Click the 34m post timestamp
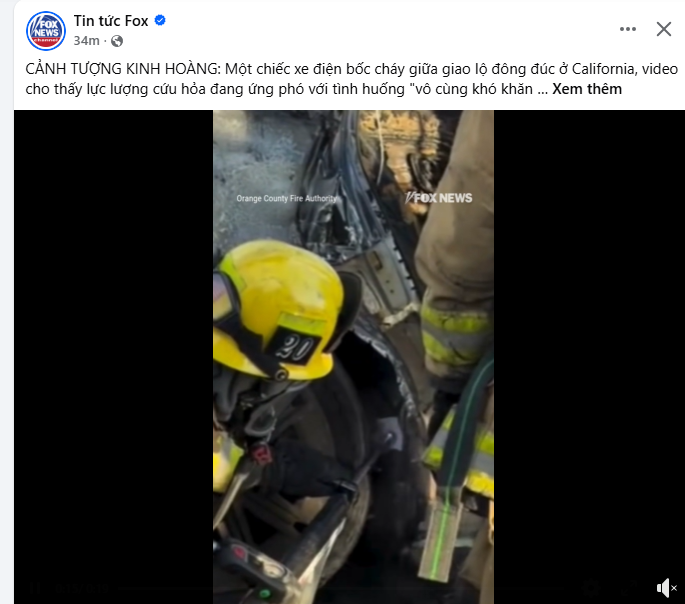 pyautogui.click(x=86, y=41)
